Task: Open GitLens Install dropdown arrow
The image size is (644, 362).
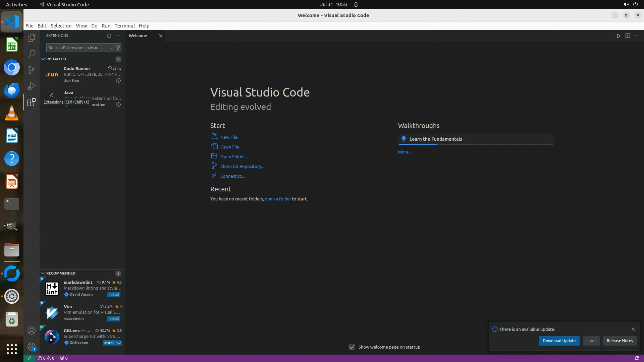Action: (x=119, y=343)
